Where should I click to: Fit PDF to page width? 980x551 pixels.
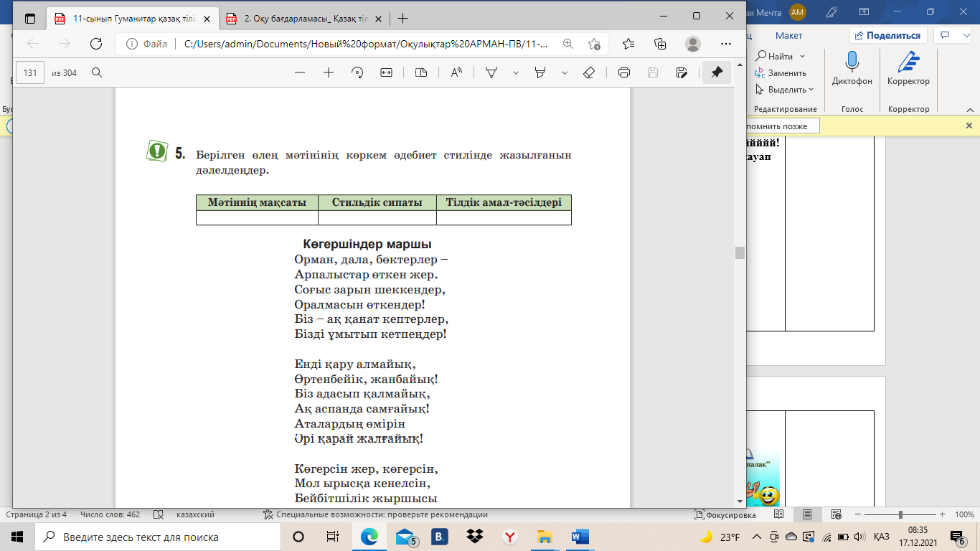[386, 72]
